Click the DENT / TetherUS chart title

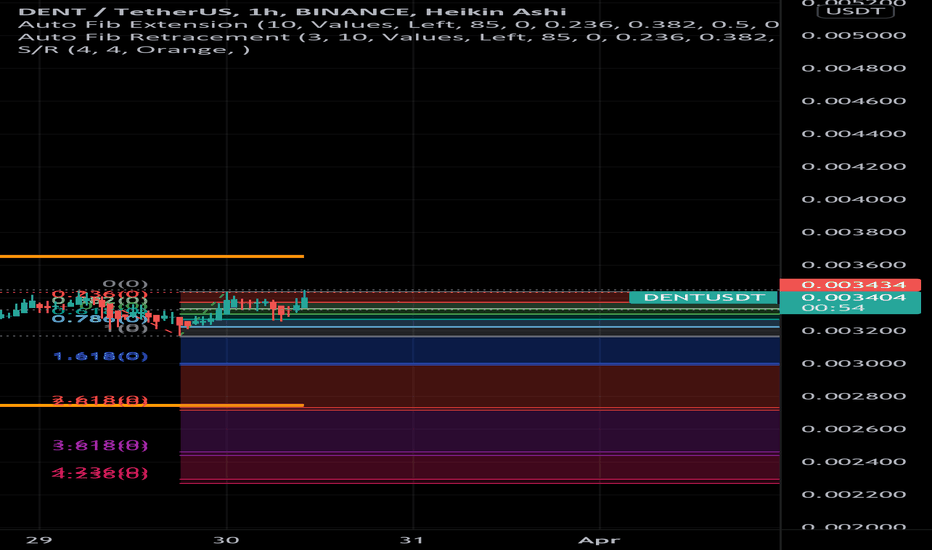[x=291, y=11]
